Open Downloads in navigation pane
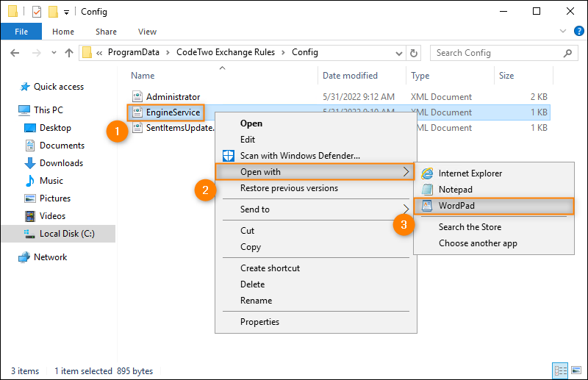Viewport: 588px width, 380px height. point(61,162)
